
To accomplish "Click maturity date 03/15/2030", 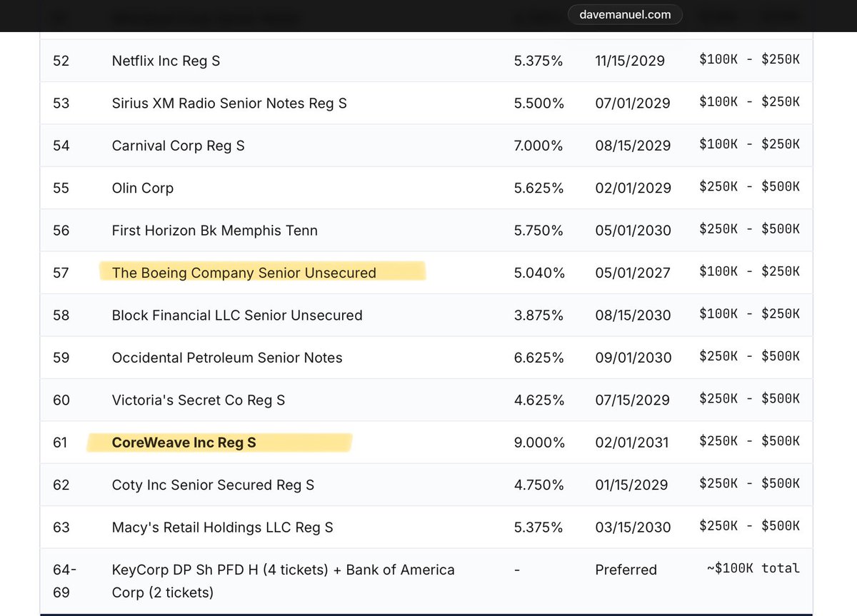I will (x=633, y=527).
